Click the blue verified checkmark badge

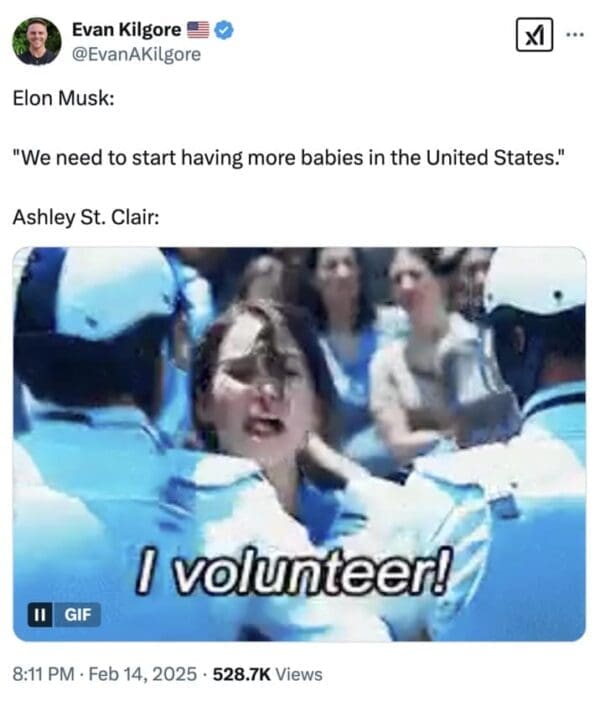[x=224, y=30]
